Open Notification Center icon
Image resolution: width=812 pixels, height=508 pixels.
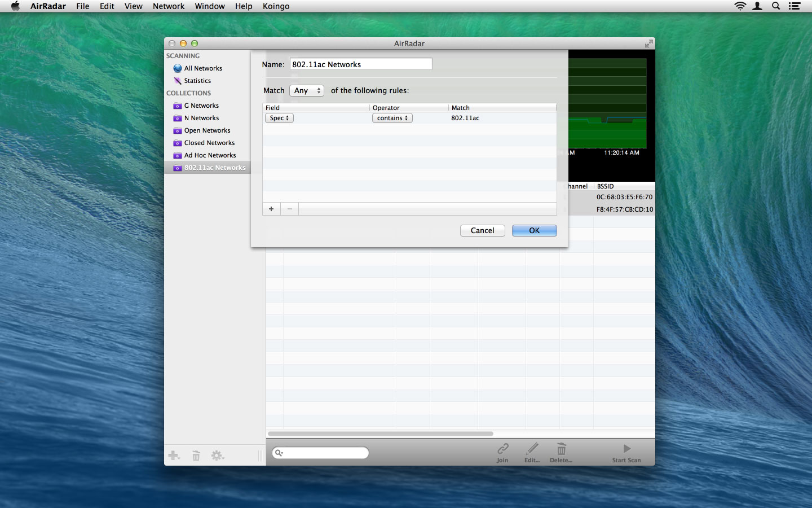[x=795, y=6]
